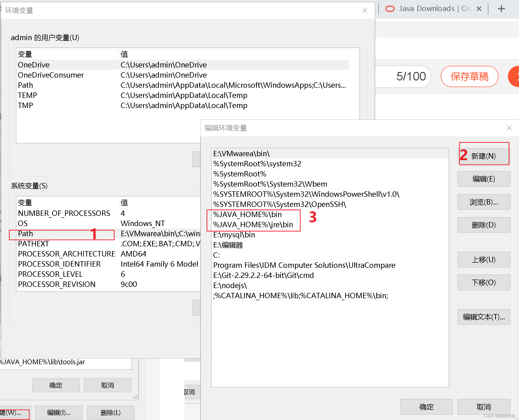Click the Oracle logo tab favicon
The image size is (519, 420).
(390, 9)
